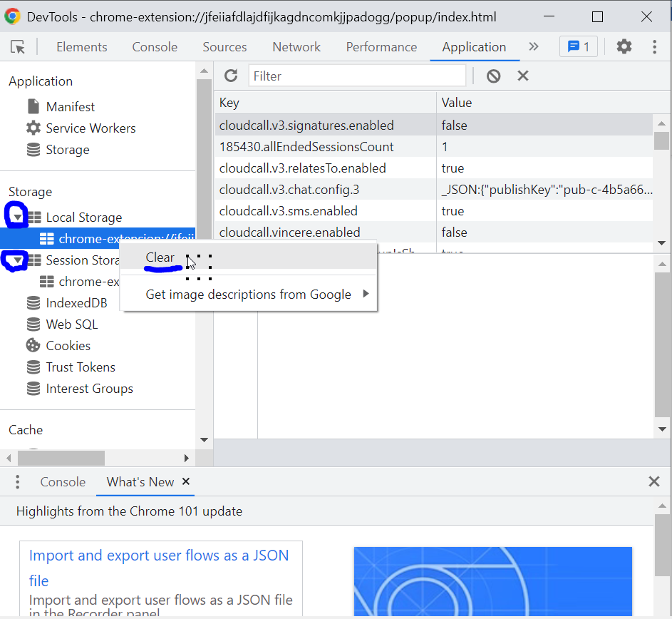
Task: Select 185430.allEndedSessionsCount row
Action: [x=434, y=147]
